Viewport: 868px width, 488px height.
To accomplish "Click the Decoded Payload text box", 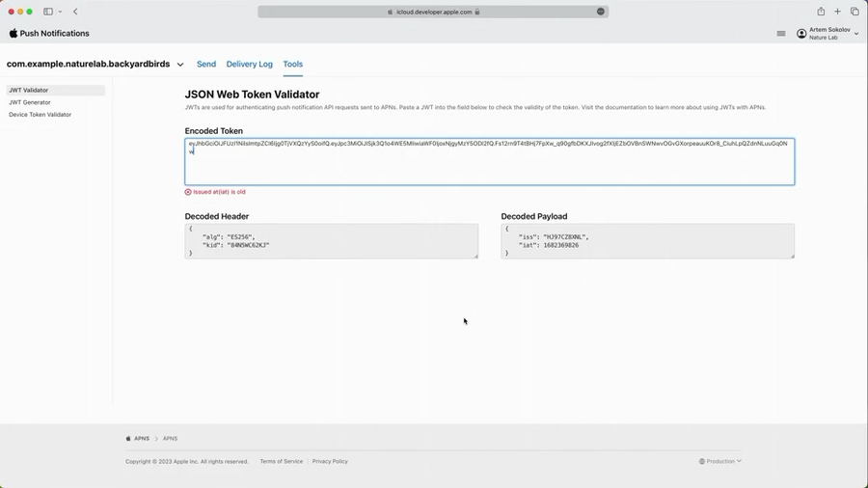I will pyautogui.click(x=647, y=241).
